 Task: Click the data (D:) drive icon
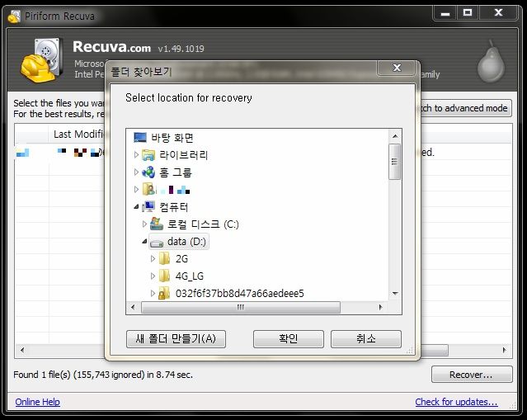[157, 242]
